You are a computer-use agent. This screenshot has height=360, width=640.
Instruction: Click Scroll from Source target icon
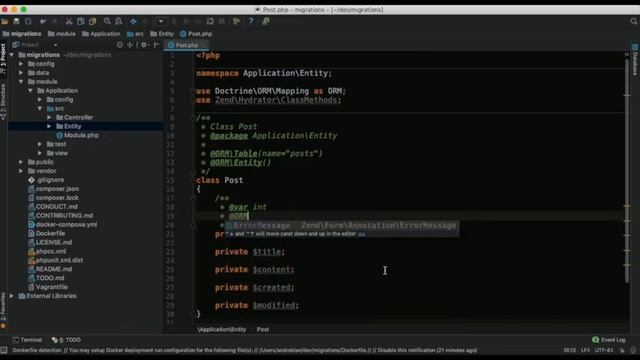(120, 45)
